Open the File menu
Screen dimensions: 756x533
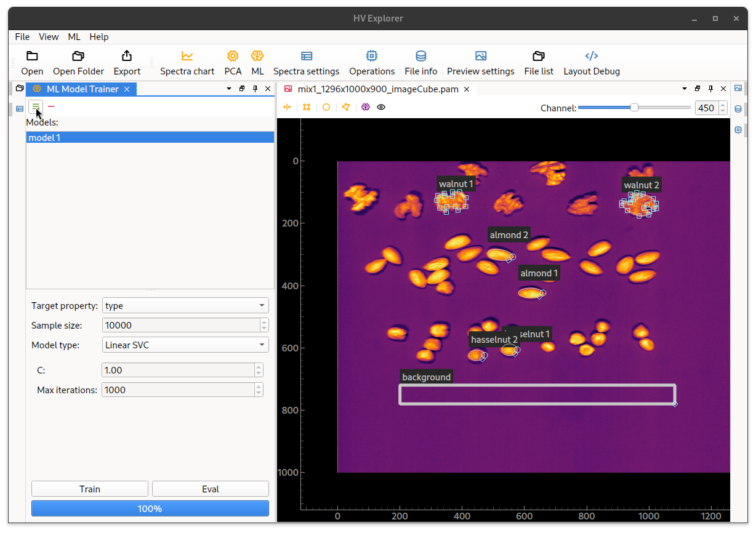tap(22, 37)
